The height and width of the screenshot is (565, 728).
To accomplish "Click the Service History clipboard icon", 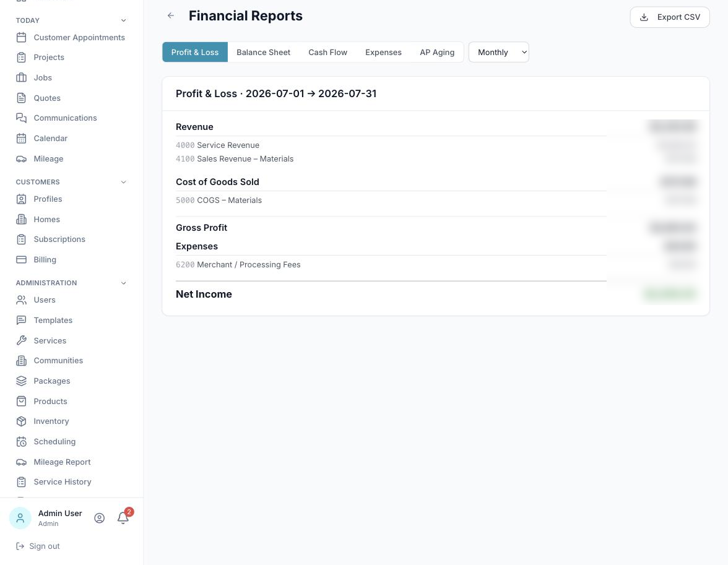I will tap(21, 482).
